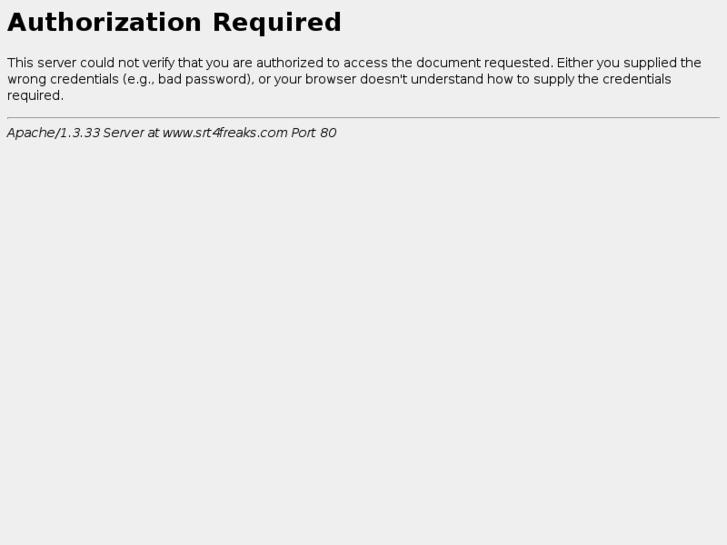This screenshot has height=545, width=727.
Task: Click the "wrong credentials" text
Action: click(x=63, y=79)
